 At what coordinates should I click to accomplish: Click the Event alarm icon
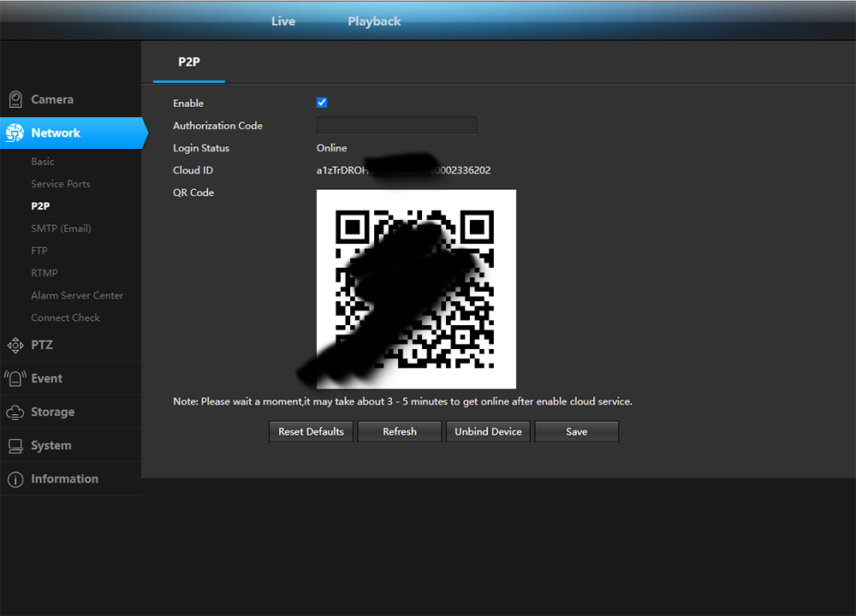tap(15, 379)
